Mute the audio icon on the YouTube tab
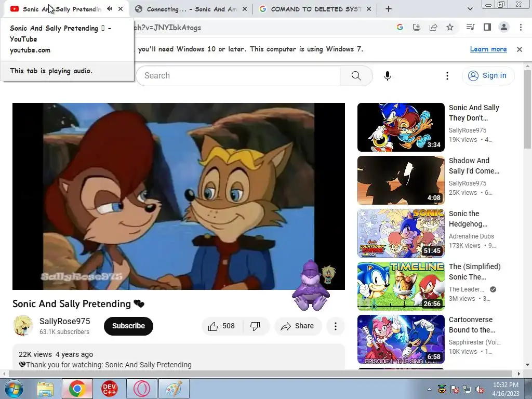Viewport: 532px width, 399px height. click(x=109, y=9)
